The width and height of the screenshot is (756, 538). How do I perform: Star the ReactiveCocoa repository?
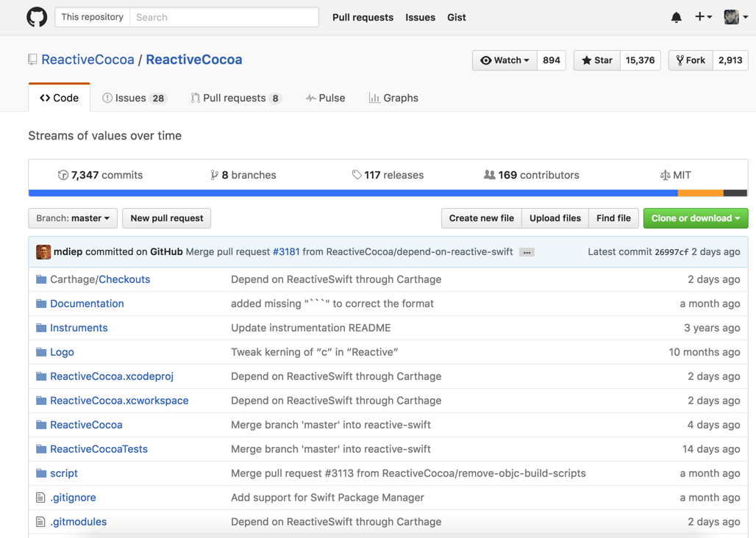[x=596, y=60]
